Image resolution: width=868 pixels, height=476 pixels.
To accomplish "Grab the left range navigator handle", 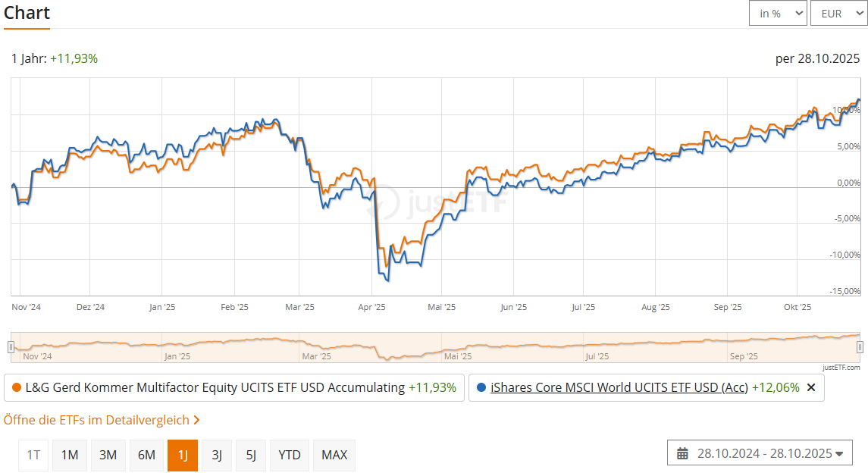I will click(11, 347).
